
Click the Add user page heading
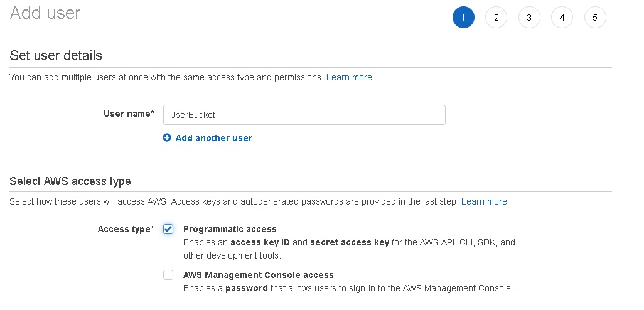(x=45, y=13)
